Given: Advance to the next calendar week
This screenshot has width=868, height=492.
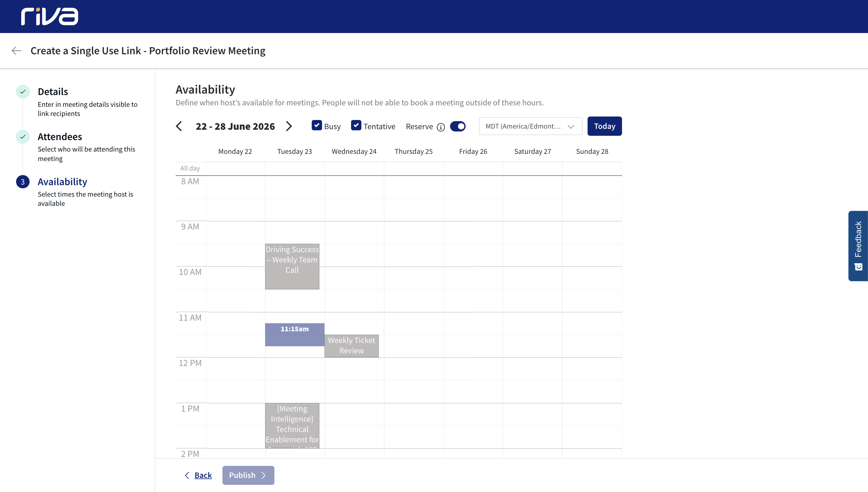Looking at the screenshot, I should pyautogui.click(x=289, y=126).
